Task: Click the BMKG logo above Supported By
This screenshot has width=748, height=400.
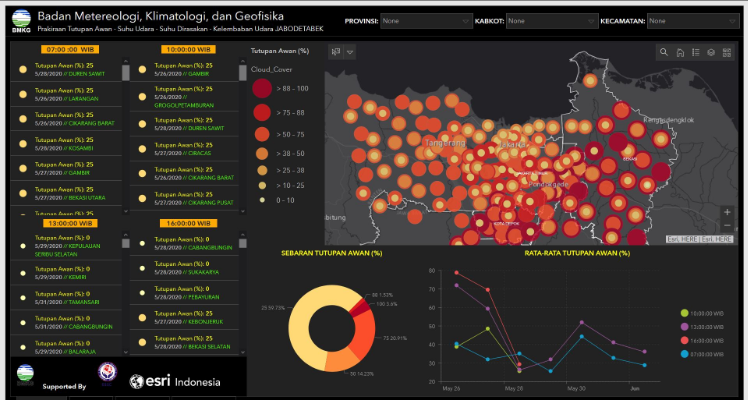Action: click(x=25, y=375)
